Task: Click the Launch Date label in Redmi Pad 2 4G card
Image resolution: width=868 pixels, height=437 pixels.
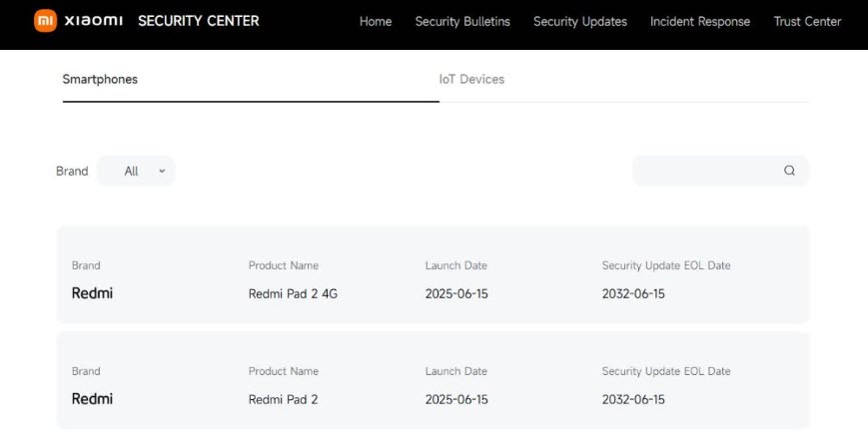Action: (x=456, y=265)
